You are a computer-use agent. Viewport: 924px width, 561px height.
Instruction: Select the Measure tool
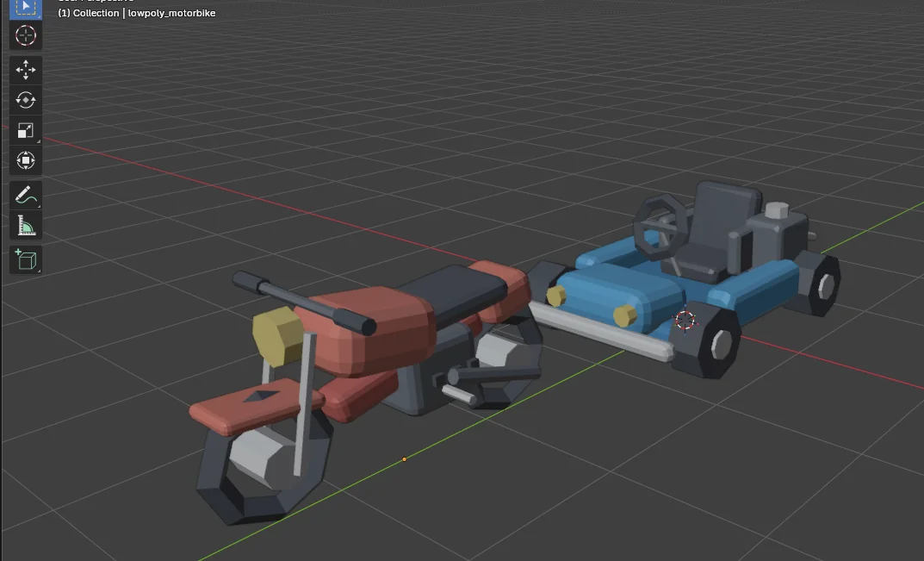25,225
